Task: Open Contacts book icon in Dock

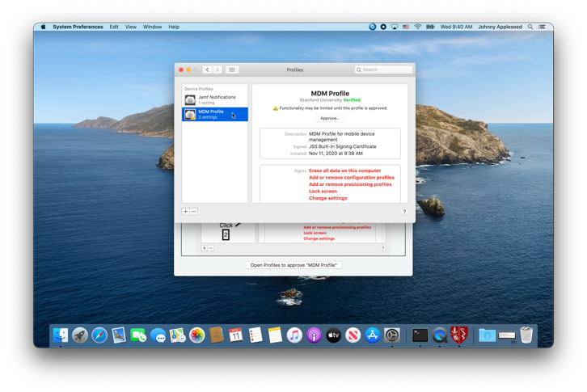Action: coord(217,335)
